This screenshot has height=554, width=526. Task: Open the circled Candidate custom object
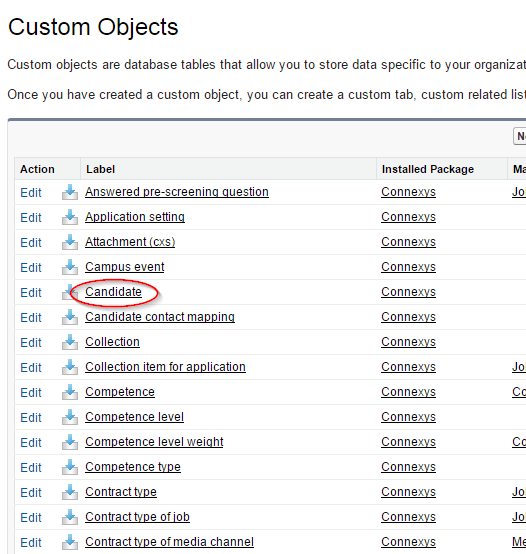tap(113, 292)
